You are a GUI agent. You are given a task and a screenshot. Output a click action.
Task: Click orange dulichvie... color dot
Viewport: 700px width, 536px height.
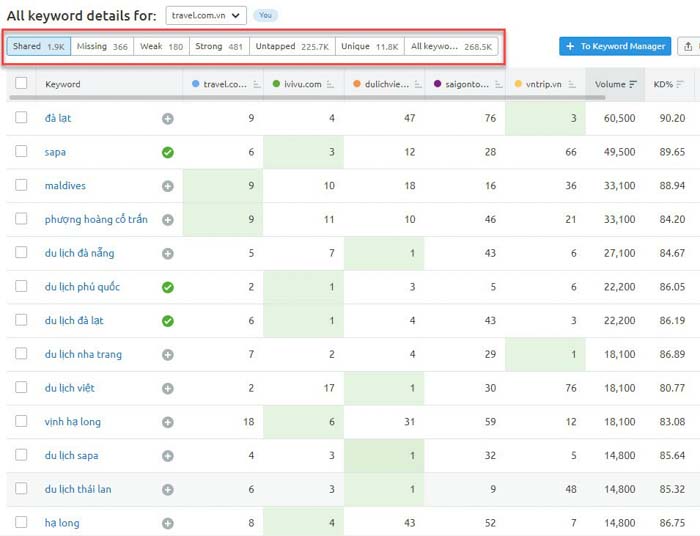(357, 84)
